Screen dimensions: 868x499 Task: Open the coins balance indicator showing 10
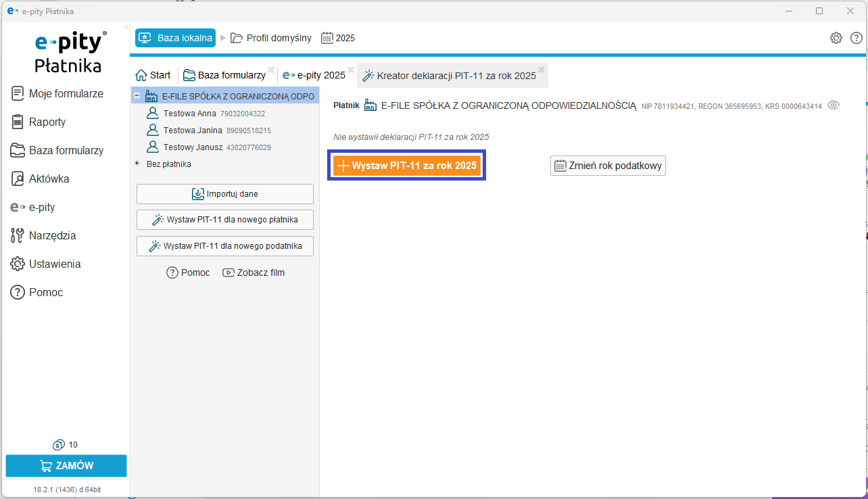[65, 445]
